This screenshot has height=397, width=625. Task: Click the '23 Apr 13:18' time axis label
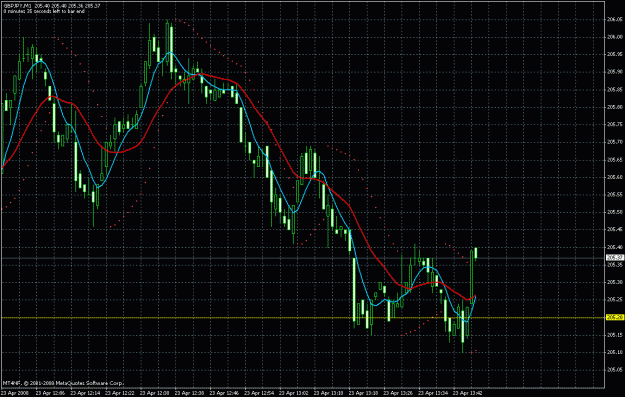tap(363, 393)
